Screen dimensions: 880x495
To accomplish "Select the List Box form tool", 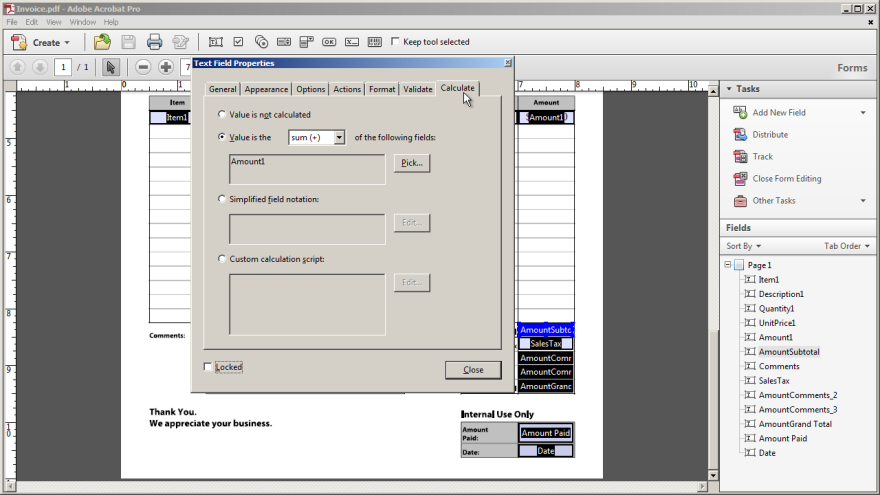I will coord(284,42).
